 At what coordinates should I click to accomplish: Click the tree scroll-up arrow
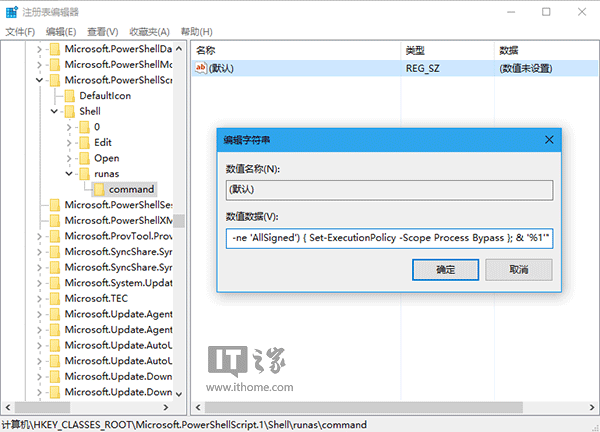coord(179,49)
